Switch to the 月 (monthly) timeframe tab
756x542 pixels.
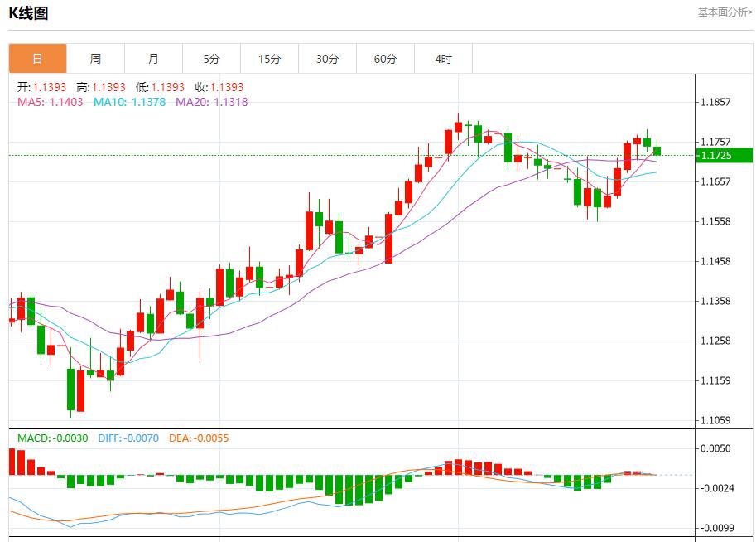pos(154,59)
